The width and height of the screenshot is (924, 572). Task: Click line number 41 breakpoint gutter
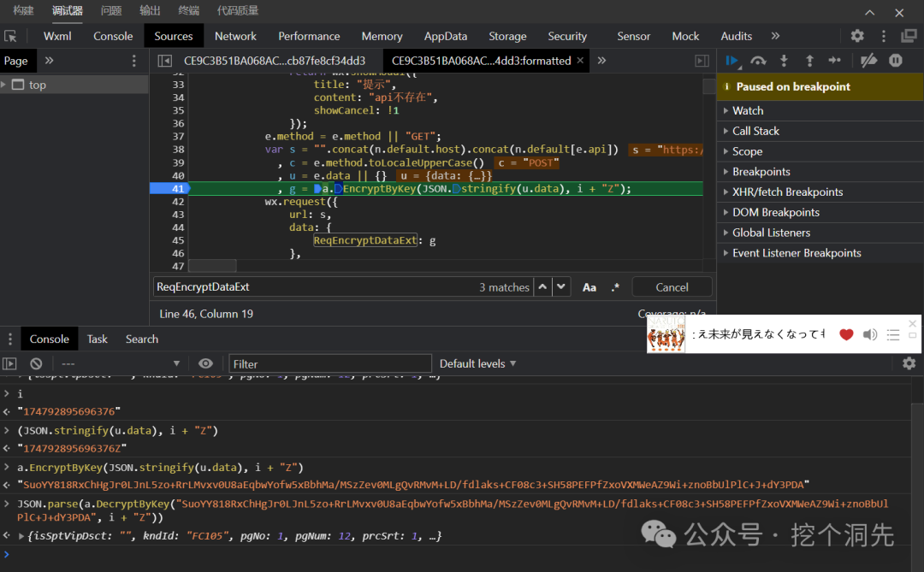coord(177,188)
